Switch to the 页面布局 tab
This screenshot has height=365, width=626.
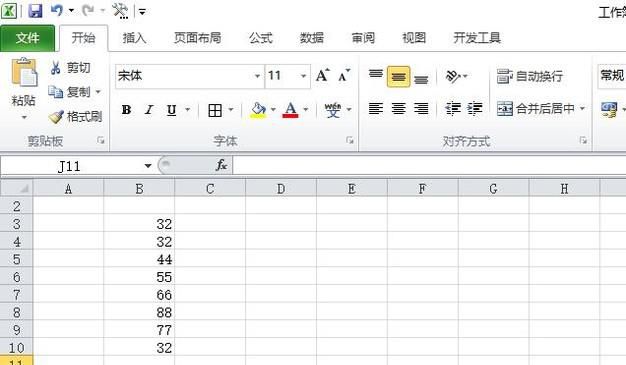tap(198, 38)
